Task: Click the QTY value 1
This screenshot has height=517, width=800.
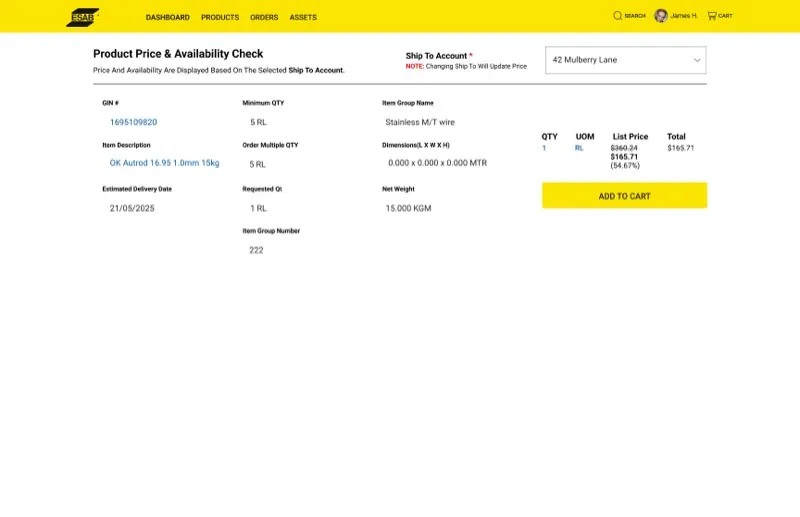Action: [544, 148]
